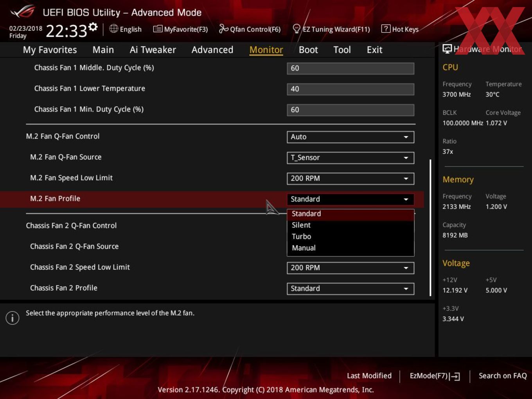Click CPU temperature value 30°C

492,95
